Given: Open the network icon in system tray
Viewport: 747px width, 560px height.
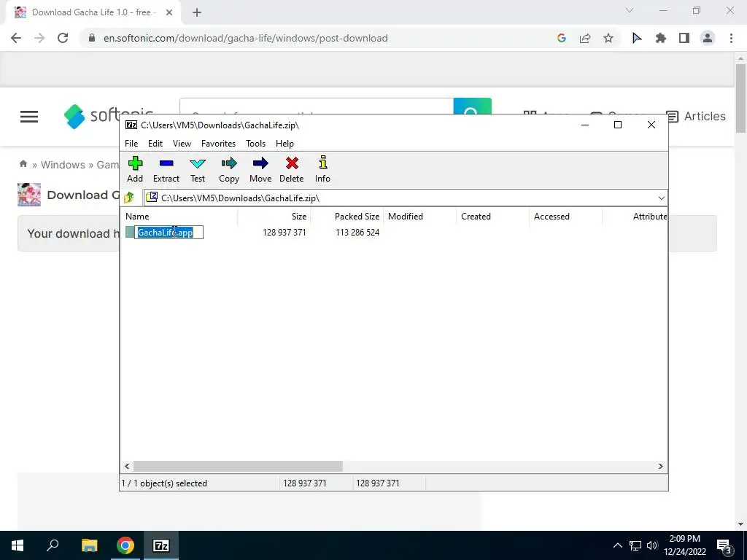Looking at the screenshot, I should tap(635, 545).
